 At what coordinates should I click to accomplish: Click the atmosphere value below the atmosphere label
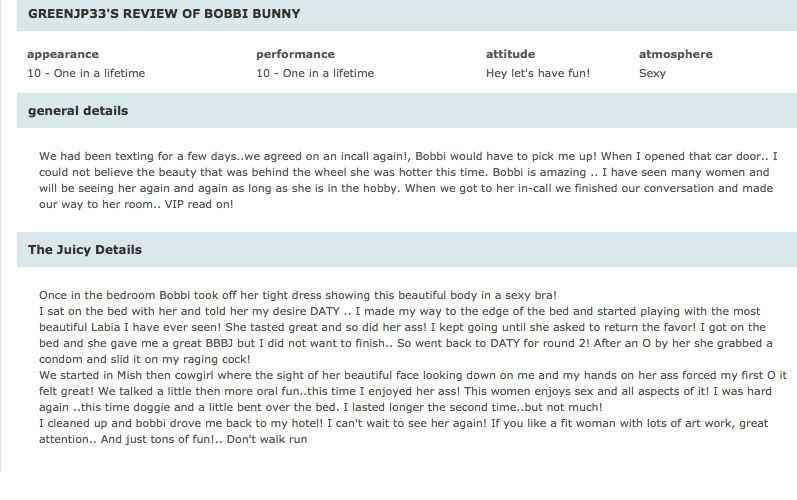pyautogui.click(x=652, y=73)
